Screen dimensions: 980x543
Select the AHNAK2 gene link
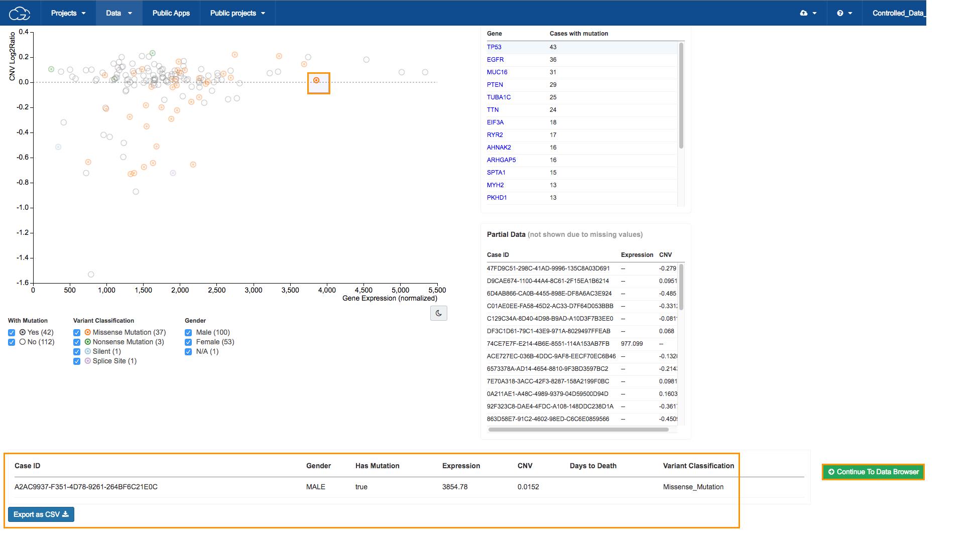tap(499, 148)
